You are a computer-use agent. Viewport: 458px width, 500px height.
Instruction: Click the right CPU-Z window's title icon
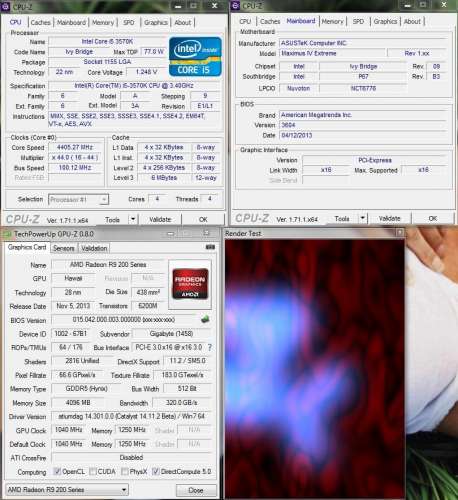click(235, 5)
